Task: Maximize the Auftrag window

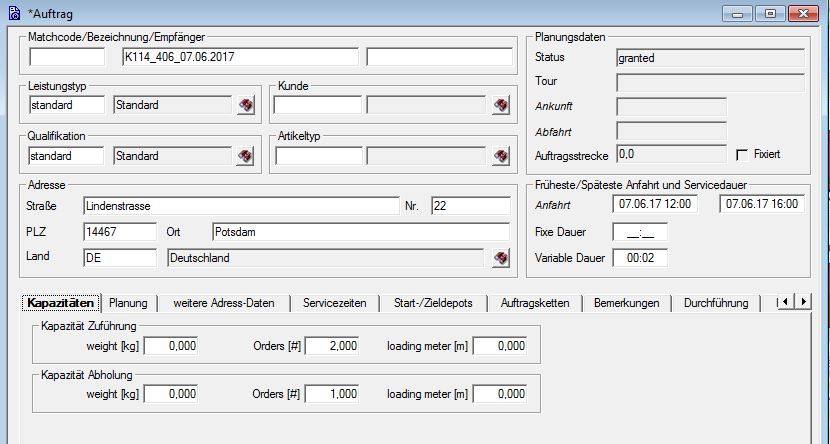Action: point(769,14)
